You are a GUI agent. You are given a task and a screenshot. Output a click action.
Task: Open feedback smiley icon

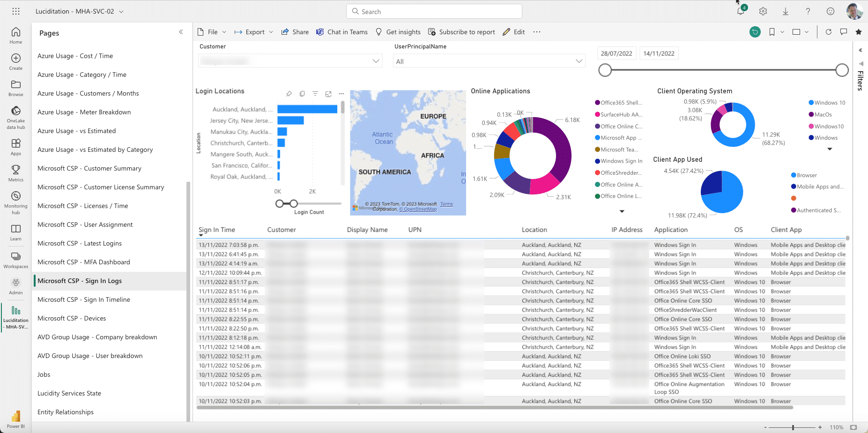831,11
